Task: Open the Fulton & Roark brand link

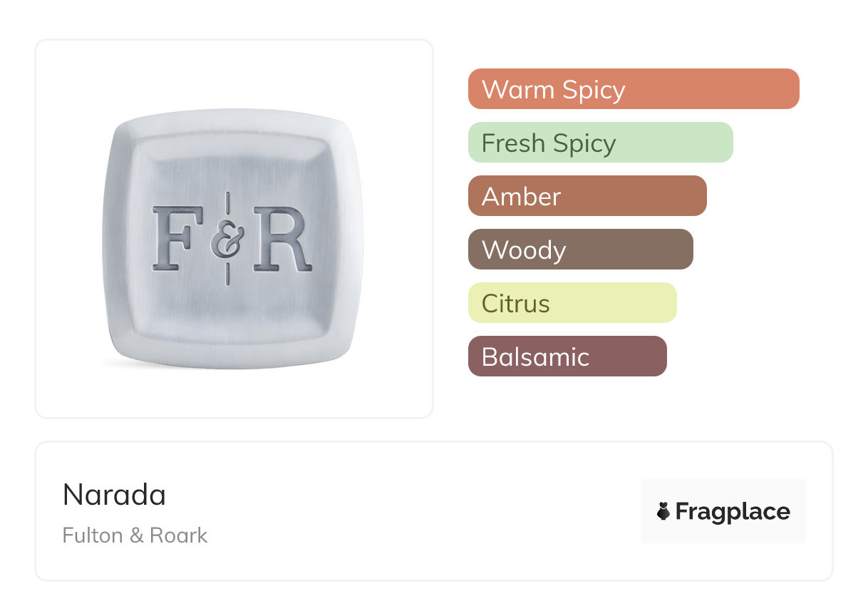Action: [135, 535]
